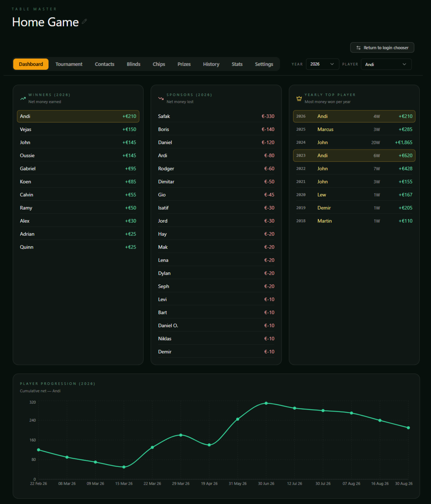View the History tab
Screen dimensions: 431x504
211,64
